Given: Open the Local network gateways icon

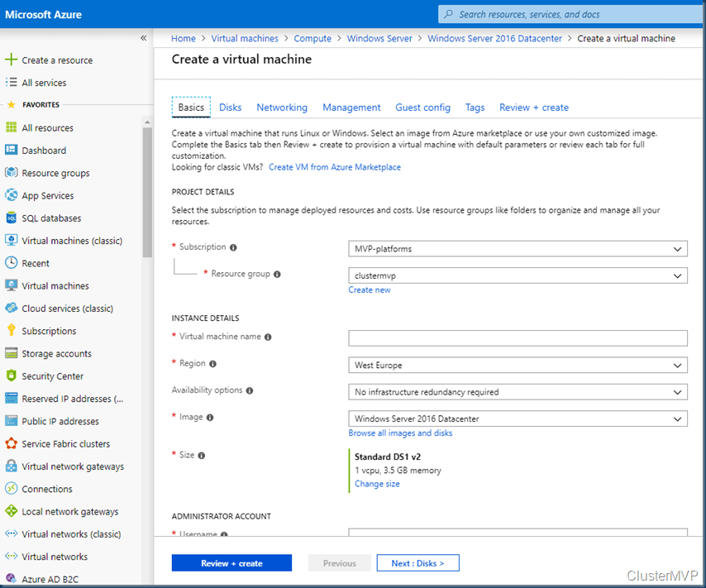Looking at the screenshot, I should pyautogui.click(x=11, y=511).
